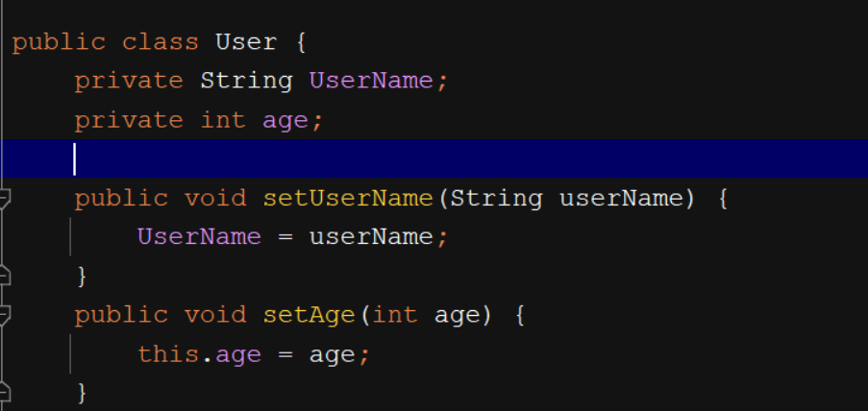This screenshot has width=868, height=411.
Task: Click the 'this' keyword
Action: [x=168, y=353]
